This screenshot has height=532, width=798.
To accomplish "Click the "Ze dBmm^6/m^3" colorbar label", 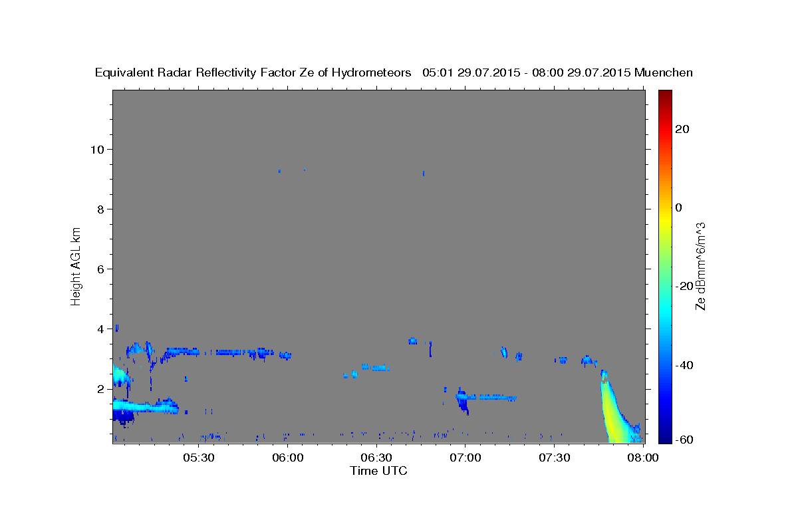I will (x=700, y=266).
